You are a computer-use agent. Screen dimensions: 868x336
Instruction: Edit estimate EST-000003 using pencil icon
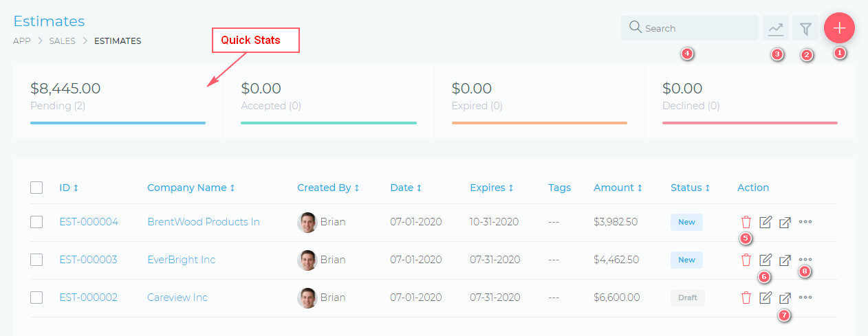tap(765, 260)
